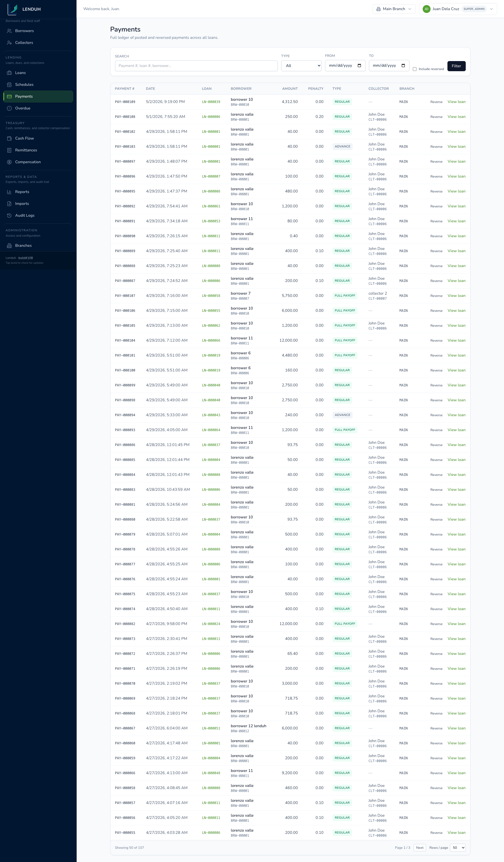
Task: Reverse payment PAY-000107
Action: tap(436, 296)
